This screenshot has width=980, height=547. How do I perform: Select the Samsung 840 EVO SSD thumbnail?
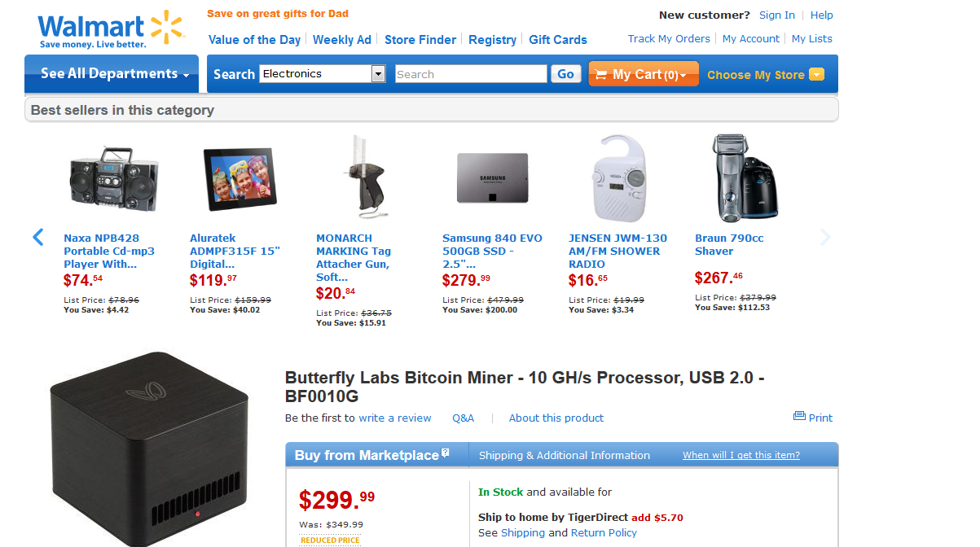point(492,178)
